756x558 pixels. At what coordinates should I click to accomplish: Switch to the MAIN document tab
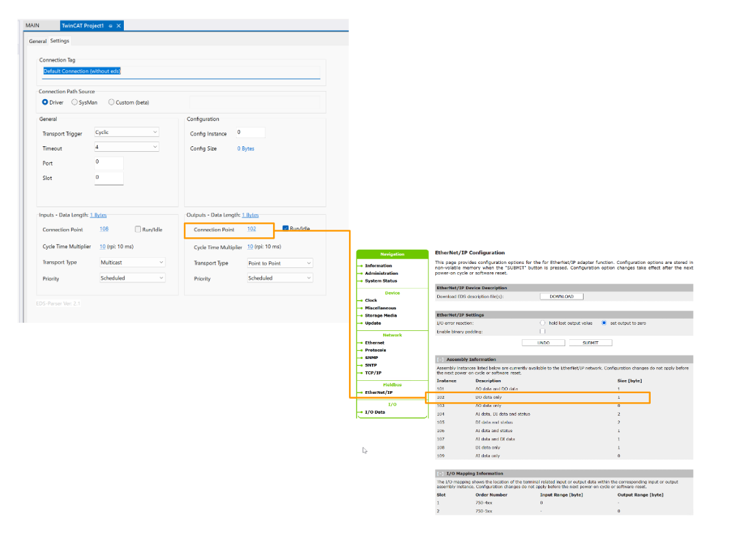[32, 26]
